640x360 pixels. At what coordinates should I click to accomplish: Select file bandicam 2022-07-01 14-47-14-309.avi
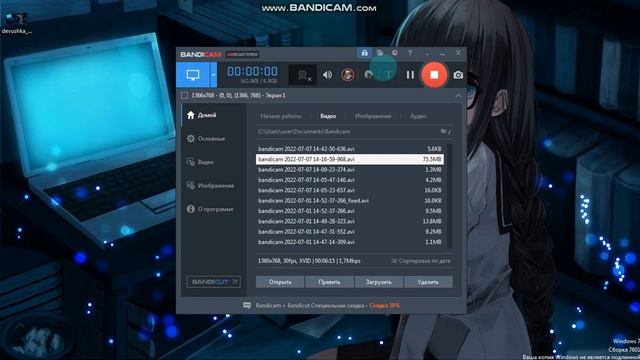(x=350, y=242)
